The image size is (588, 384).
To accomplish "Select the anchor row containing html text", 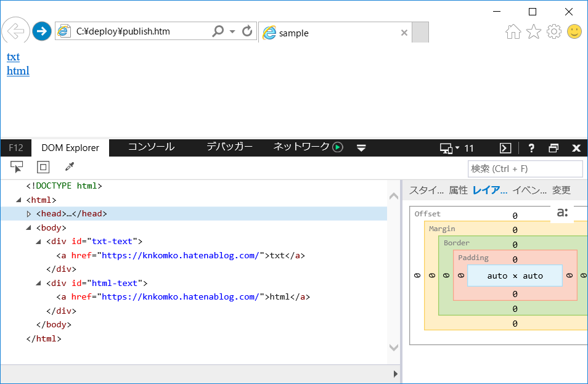I will [x=183, y=296].
